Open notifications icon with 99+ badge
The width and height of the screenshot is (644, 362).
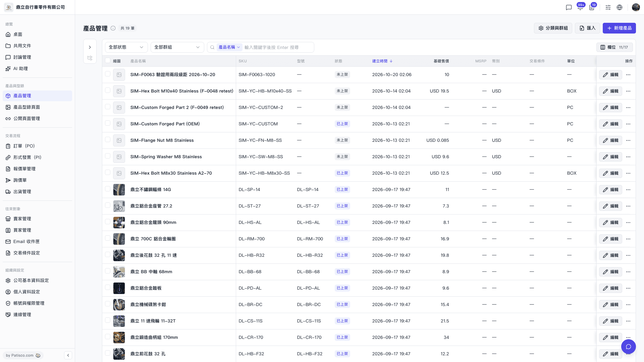[x=580, y=7]
